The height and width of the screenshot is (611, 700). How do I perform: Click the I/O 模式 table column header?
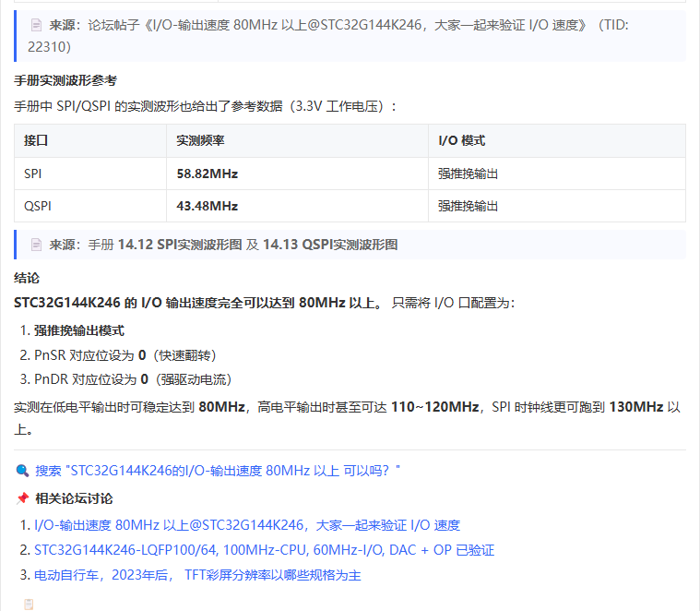pyautogui.click(x=557, y=140)
